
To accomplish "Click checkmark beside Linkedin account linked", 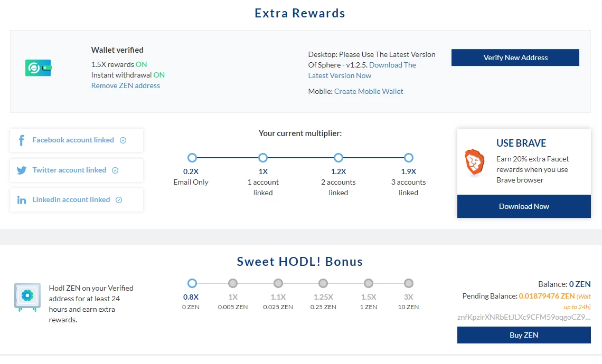I will [x=119, y=200].
